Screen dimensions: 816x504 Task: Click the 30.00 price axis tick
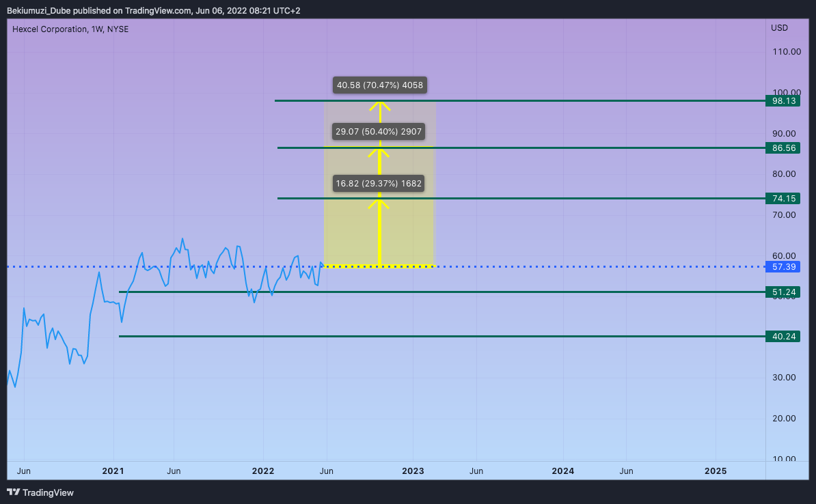[x=784, y=378]
